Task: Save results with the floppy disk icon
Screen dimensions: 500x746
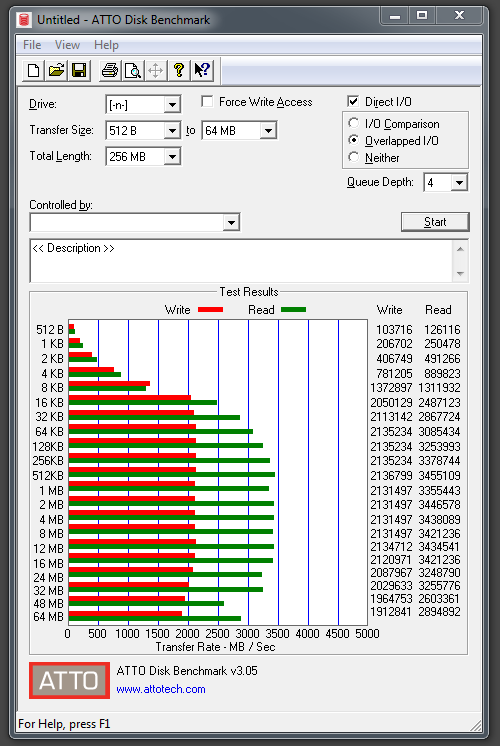Action: [x=79, y=71]
